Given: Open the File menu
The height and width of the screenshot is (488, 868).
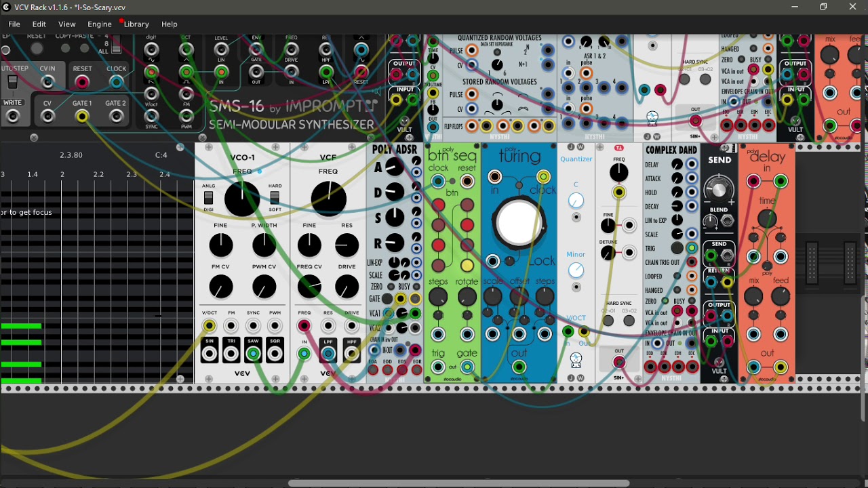Looking at the screenshot, I should coord(14,24).
